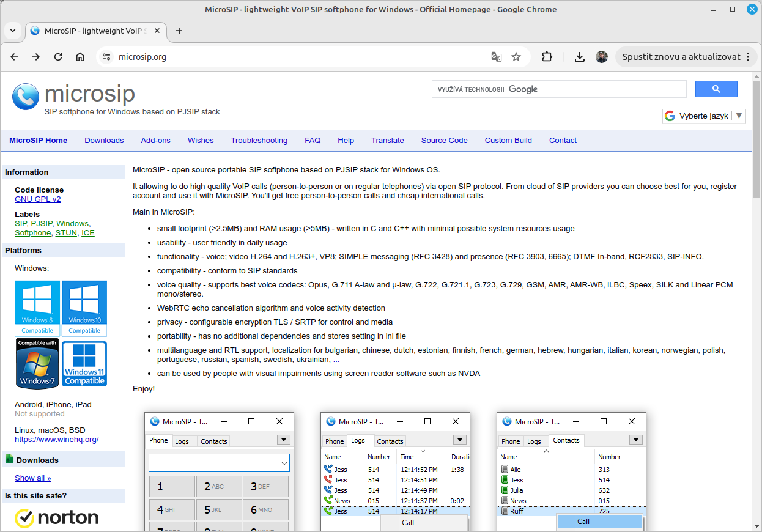Open the winehq.org link

pyautogui.click(x=56, y=440)
